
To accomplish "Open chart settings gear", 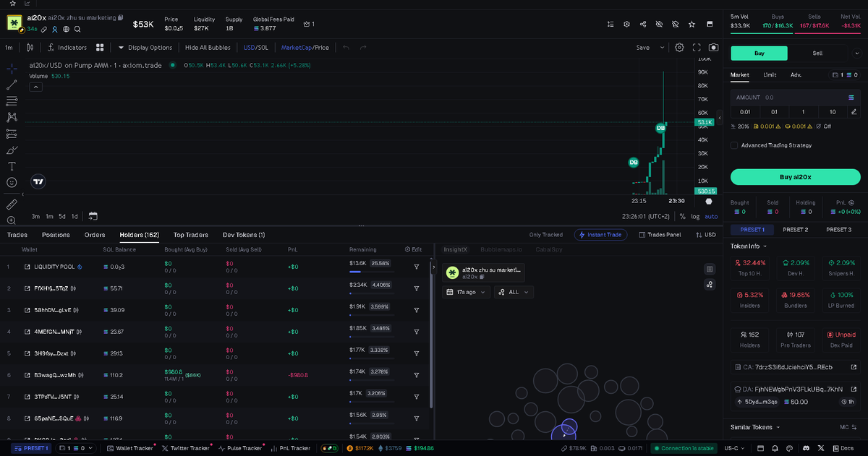I will tap(680, 48).
